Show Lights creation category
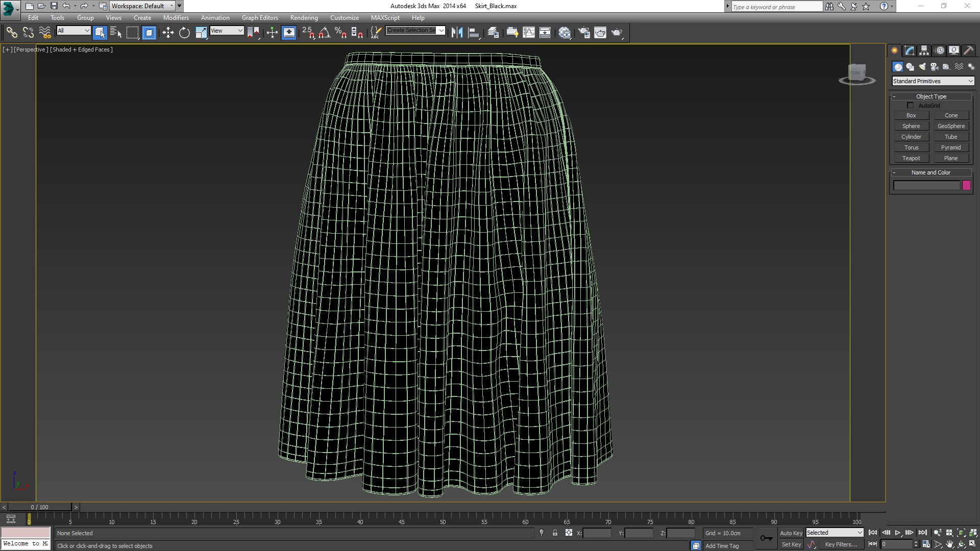Viewport: 980px width, 551px height. pyautogui.click(x=922, y=67)
